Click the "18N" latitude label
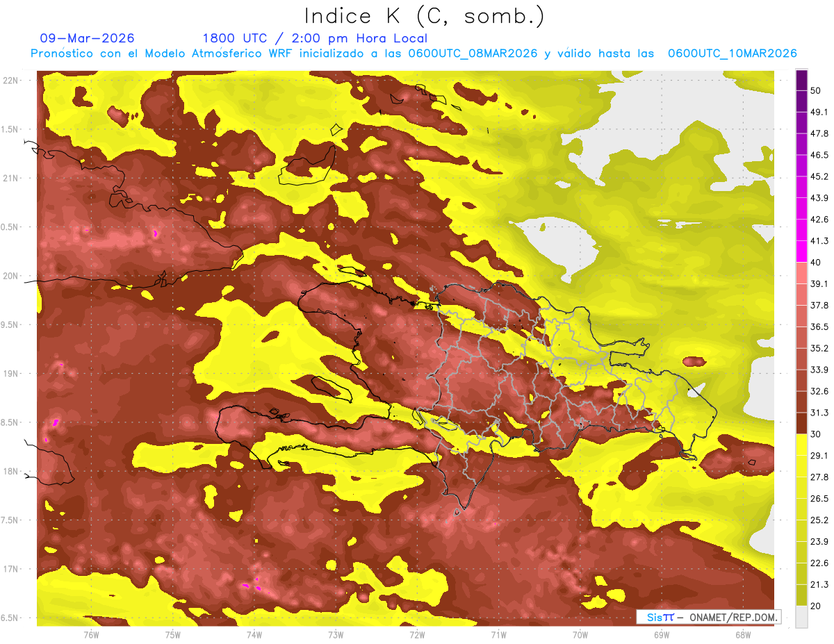Viewport: 834px width, 644px height. point(10,472)
